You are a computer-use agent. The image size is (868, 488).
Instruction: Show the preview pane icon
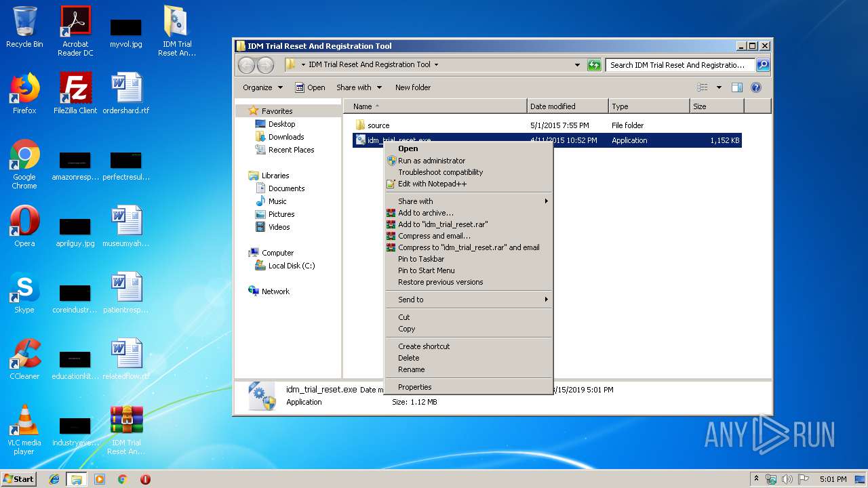coord(737,87)
